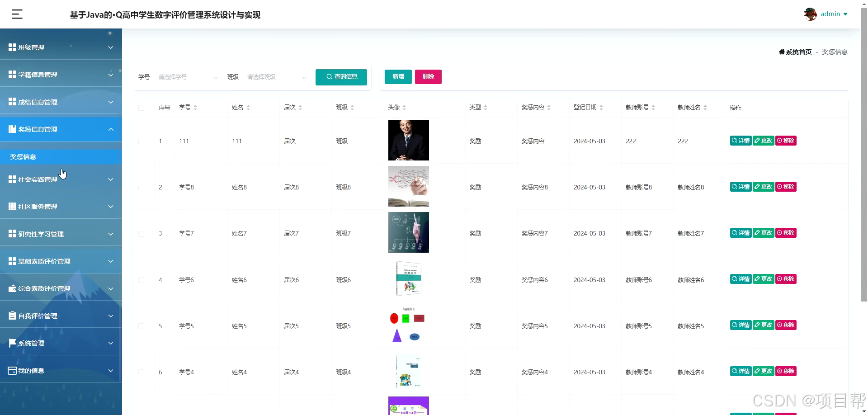868x415 pixels.
Task: Expand the 成绩信息管理 menu chevron
Action: pos(111,102)
